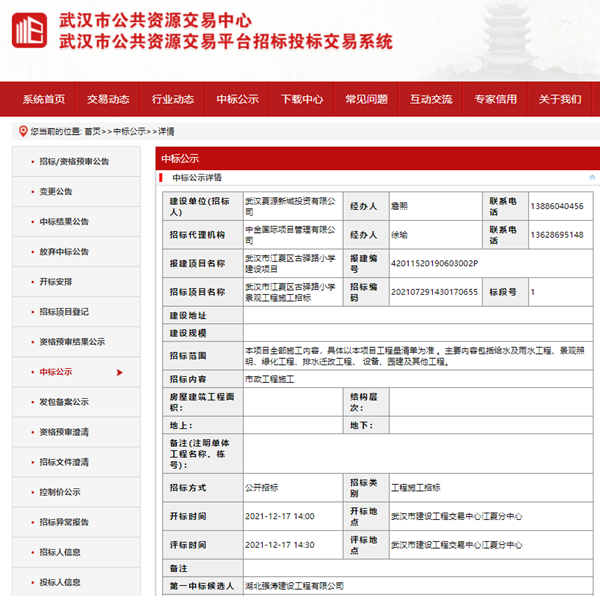The width and height of the screenshot is (600, 596).
Task: Click the 开标地点 value cell
Action: [x=491, y=516]
